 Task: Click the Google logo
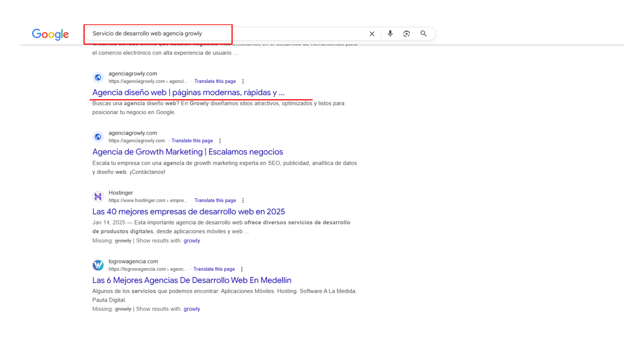click(50, 34)
